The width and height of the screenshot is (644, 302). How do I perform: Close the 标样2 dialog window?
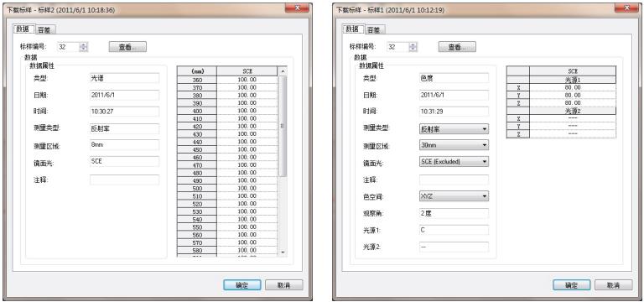click(x=297, y=8)
